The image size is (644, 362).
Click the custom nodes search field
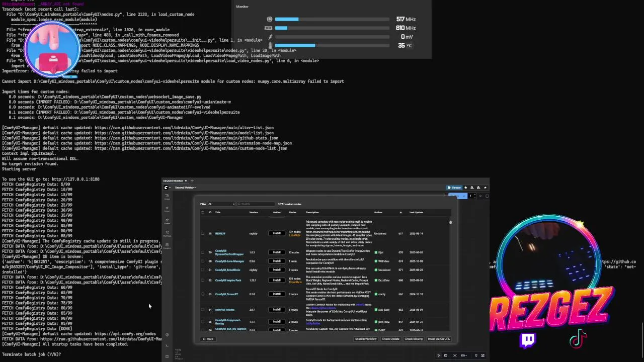click(x=256, y=204)
